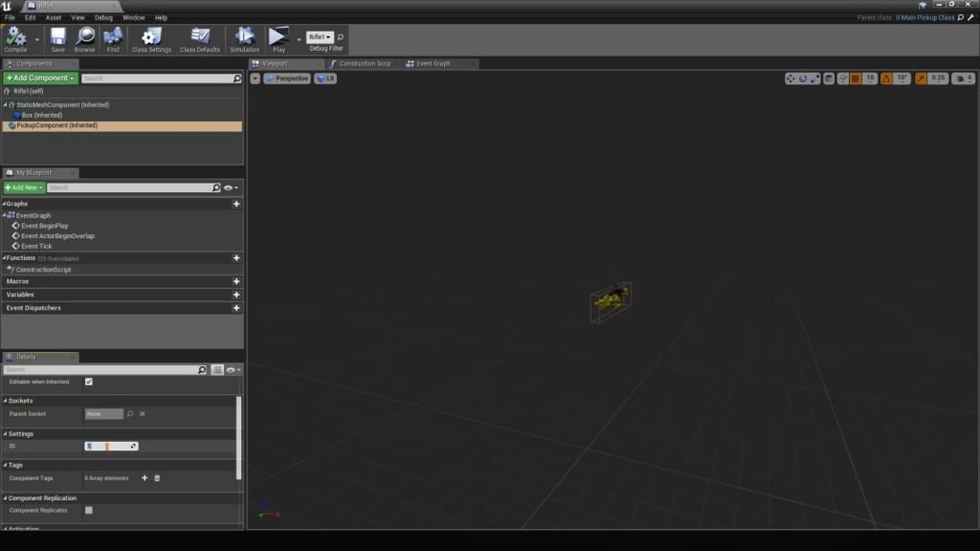
Task: Open Class Settings from the toolbar
Action: (x=151, y=38)
